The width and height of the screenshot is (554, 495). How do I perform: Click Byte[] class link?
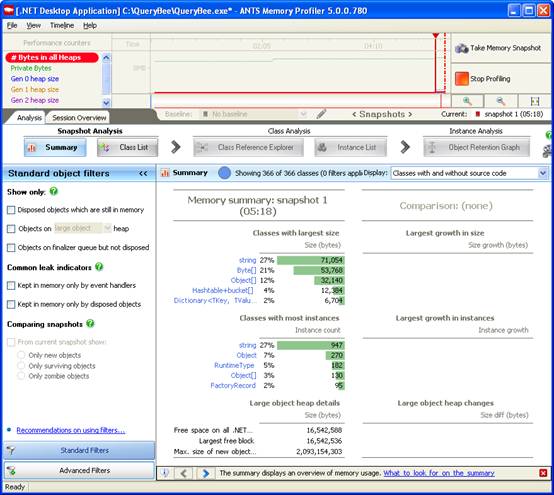point(246,270)
